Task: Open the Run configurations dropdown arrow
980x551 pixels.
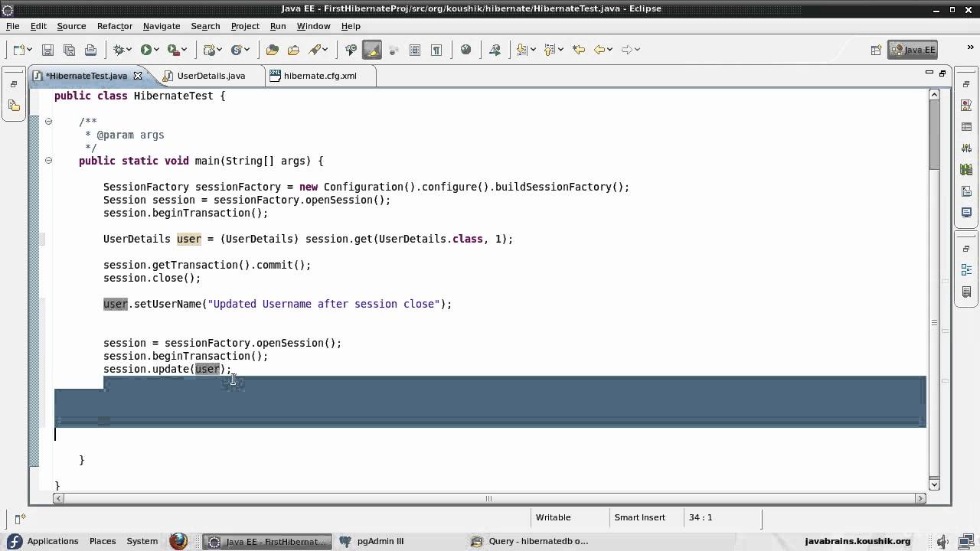Action: (156, 50)
